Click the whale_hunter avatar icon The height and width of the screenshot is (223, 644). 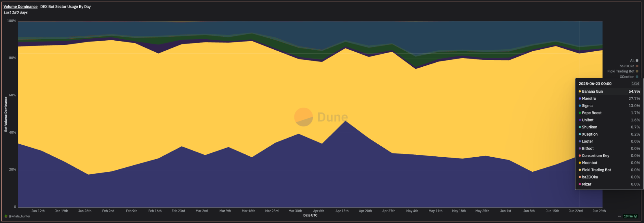(x=6, y=216)
